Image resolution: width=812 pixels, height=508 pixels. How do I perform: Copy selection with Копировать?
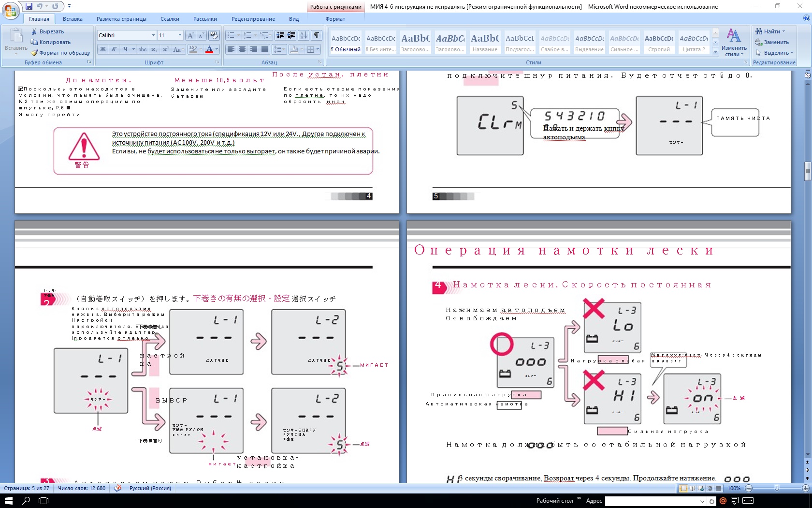tap(51, 42)
